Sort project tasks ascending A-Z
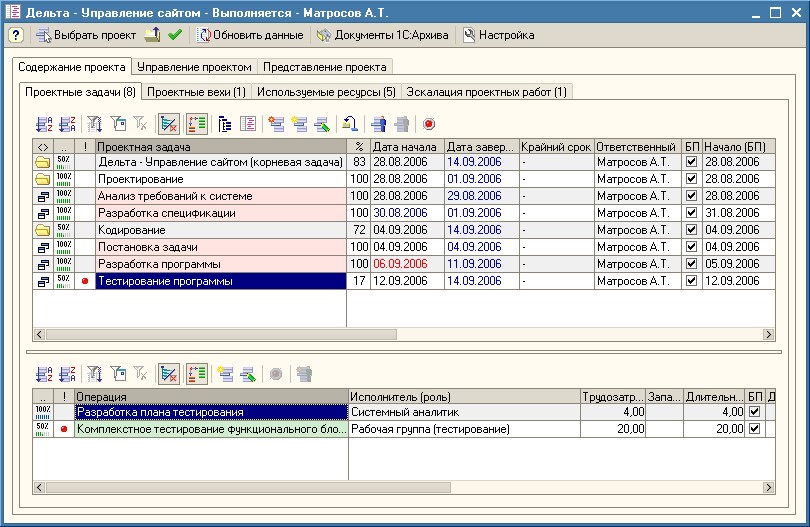Screen dimensions: 810x527 point(44,124)
